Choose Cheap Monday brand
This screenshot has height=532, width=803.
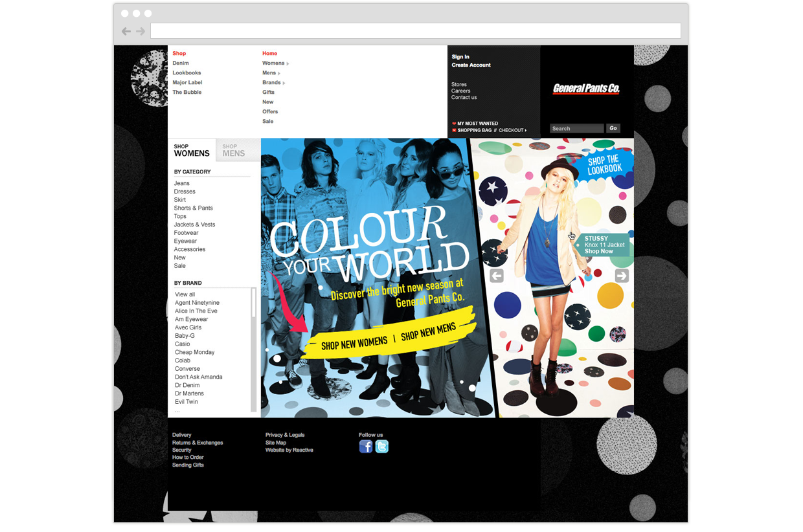point(194,353)
